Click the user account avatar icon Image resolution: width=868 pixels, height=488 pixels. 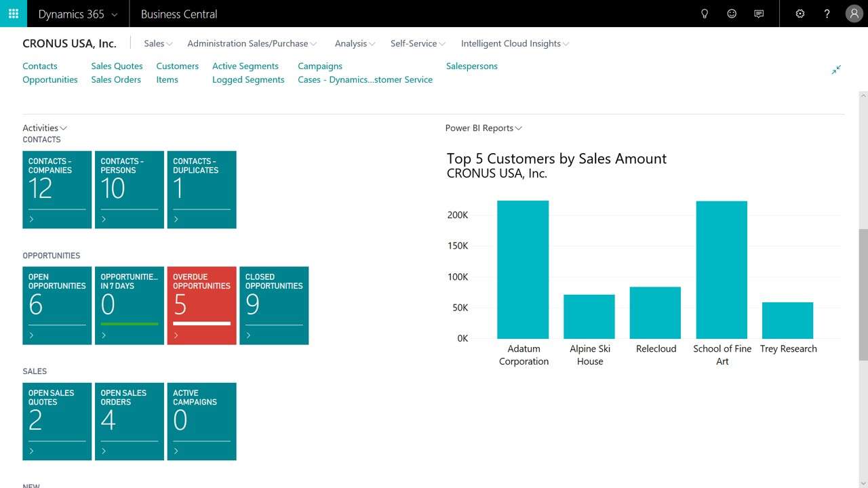pos(853,14)
